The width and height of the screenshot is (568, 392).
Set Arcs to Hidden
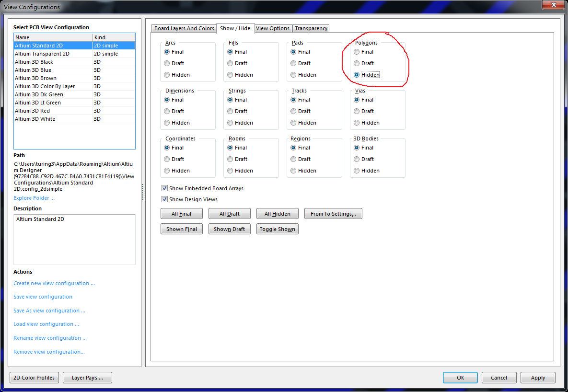pyautogui.click(x=167, y=75)
